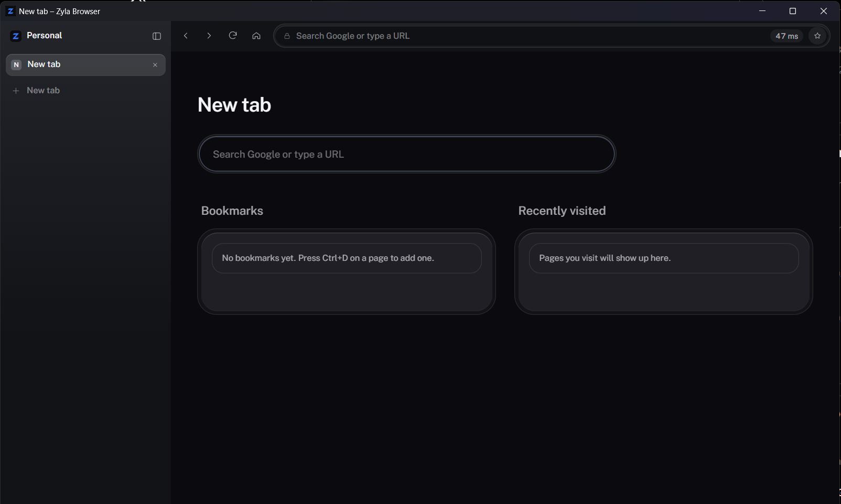Click the Bookmarks heading
Screen dimensions: 841x504
click(x=232, y=211)
